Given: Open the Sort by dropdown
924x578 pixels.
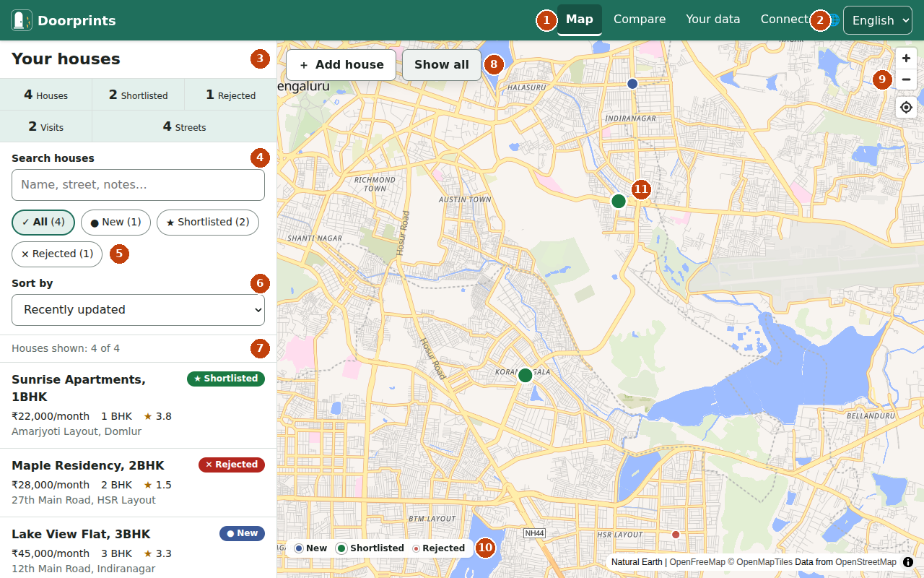Looking at the screenshot, I should pyautogui.click(x=138, y=310).
